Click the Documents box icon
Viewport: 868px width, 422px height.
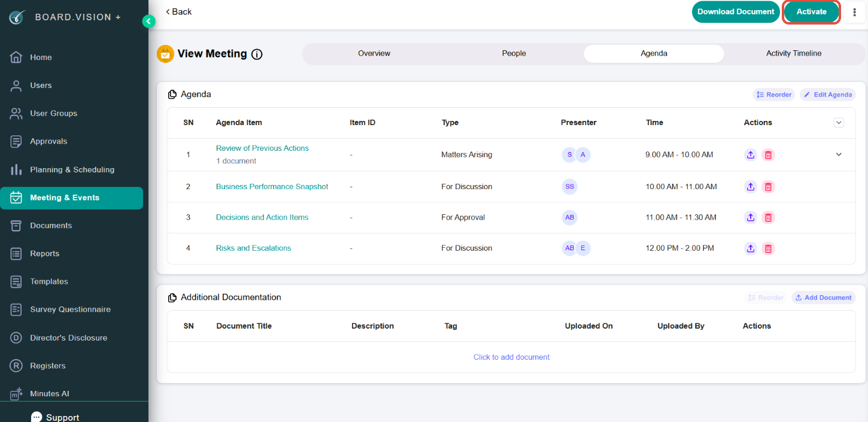click(x=16, y=226)
